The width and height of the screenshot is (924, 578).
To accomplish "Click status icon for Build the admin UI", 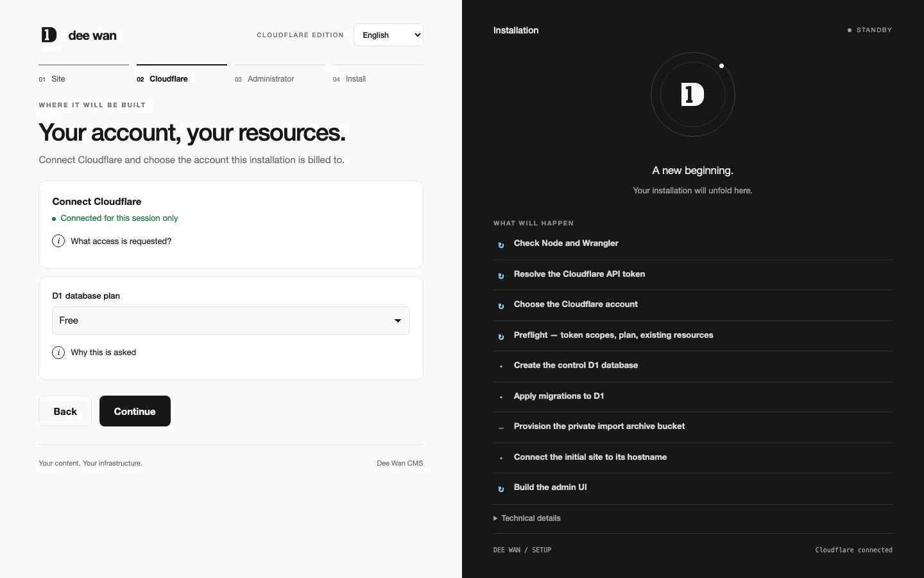I will click(x=501, y=489).
